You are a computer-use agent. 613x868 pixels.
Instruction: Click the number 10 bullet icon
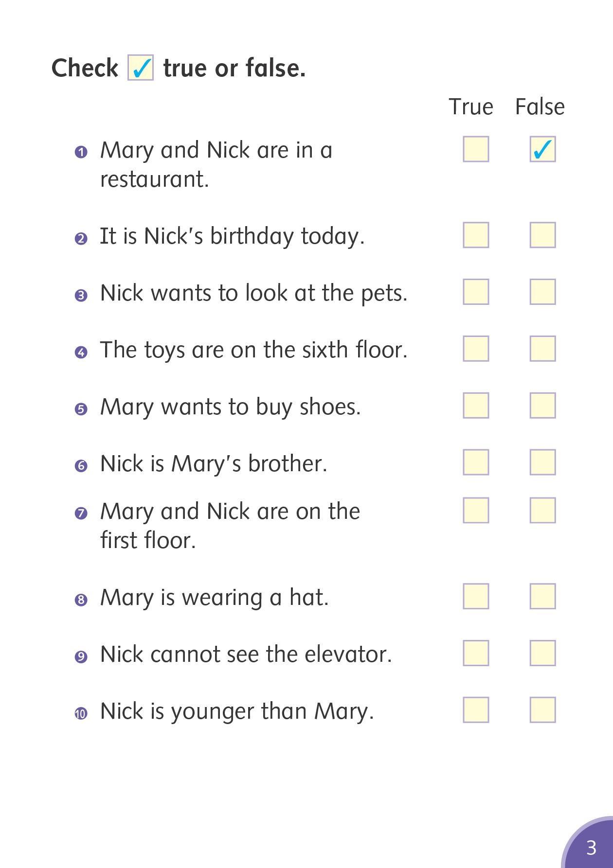click(x=81, y=713)
